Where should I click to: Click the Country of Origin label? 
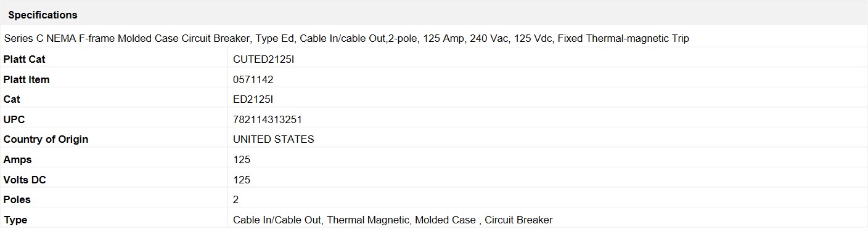(46, 139)
